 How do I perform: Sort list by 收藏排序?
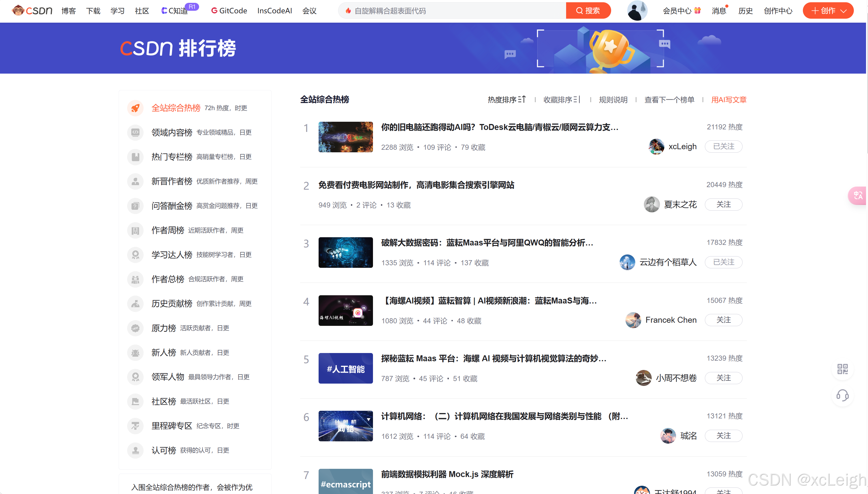pos(562,100)
